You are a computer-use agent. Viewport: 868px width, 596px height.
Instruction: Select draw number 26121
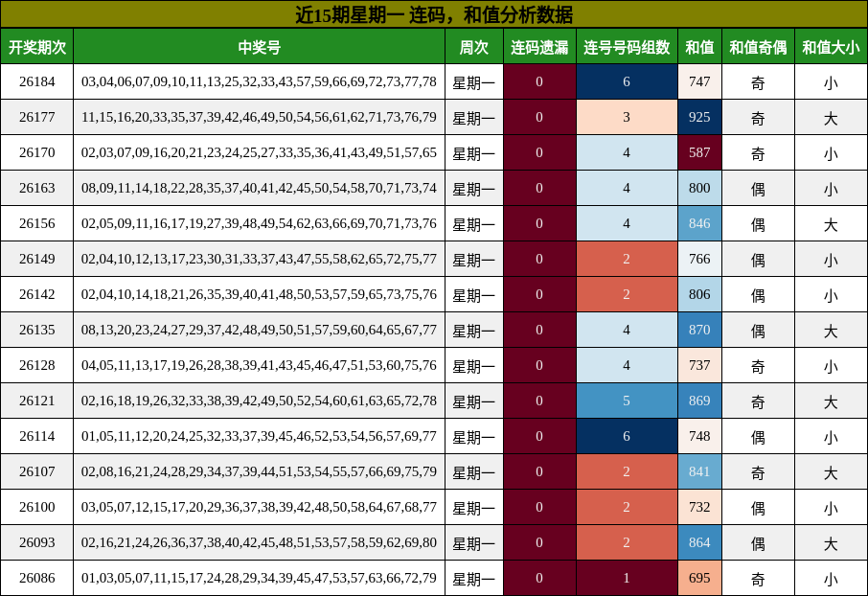point(37,401)
